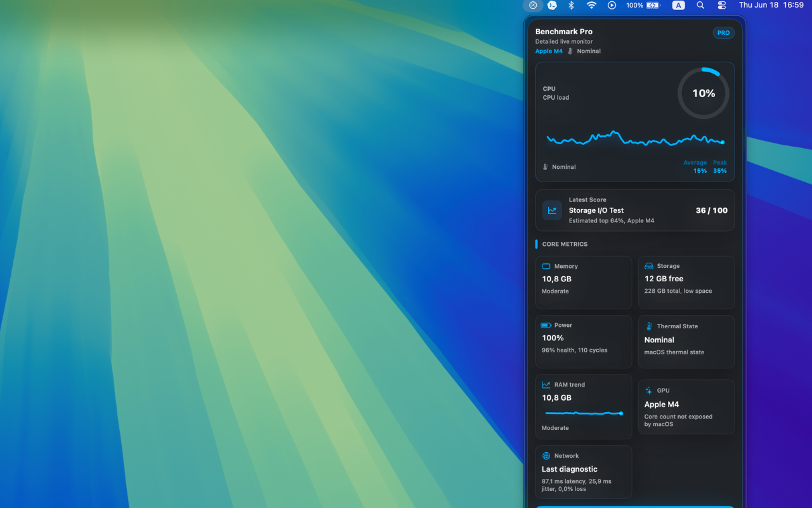Image resolution: width=812 pixels, height=508 pixels.
Task: Open the Bluetooth menu bar icon
Action: 571,5
